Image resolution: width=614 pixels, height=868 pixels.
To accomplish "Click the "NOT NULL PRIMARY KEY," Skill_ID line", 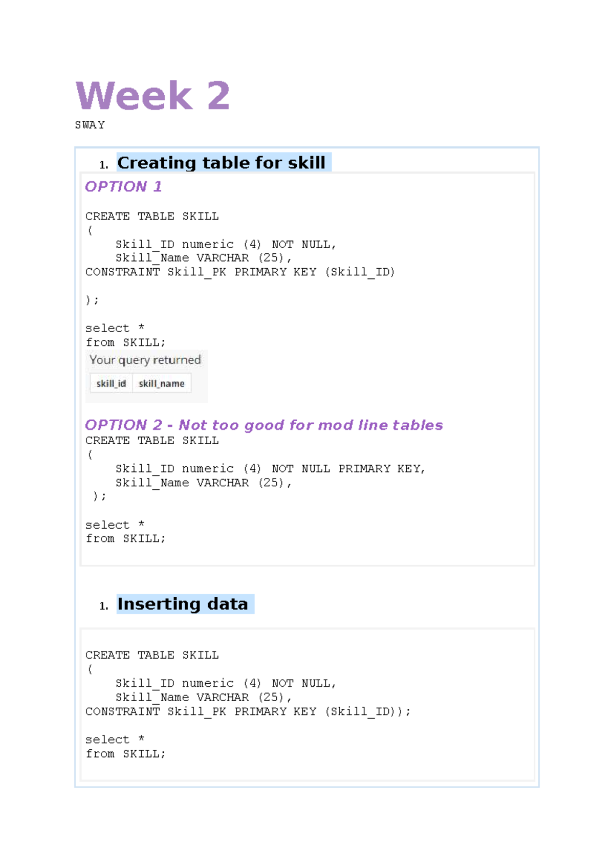I will [x=270, y=469].
